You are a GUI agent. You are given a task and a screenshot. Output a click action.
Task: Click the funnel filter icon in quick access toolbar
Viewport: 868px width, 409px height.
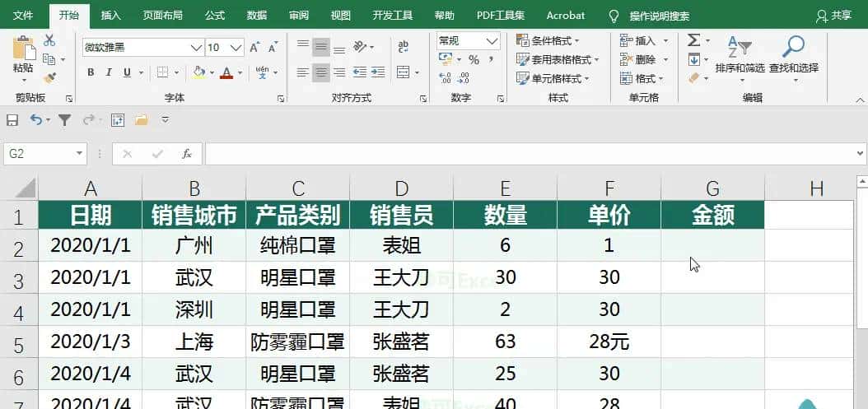(x=65, y=119)
